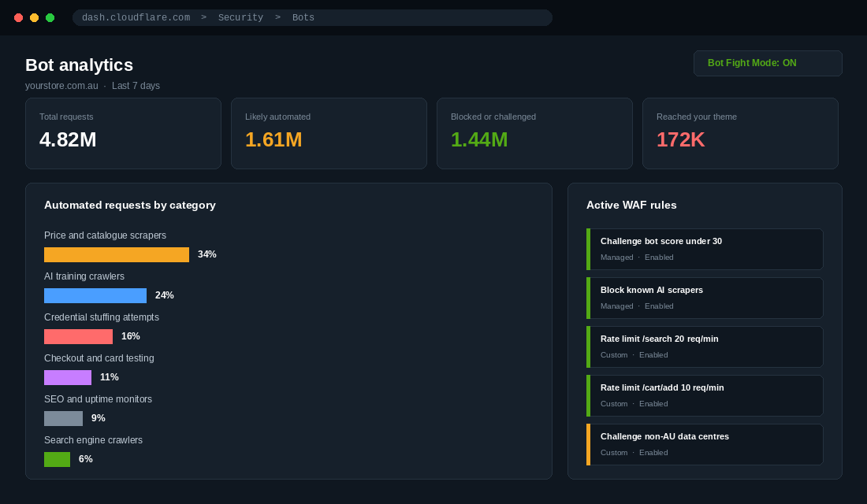This screenshot has height=504, width=867.
Task: Click the Checkout and card testing label
Action: point(99,358)
